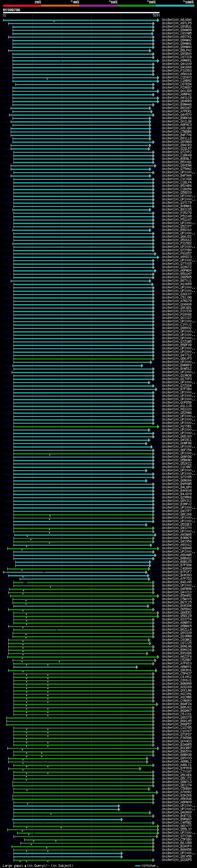
Task: Select hit label UniRef100_P51148
Action: 177,216
